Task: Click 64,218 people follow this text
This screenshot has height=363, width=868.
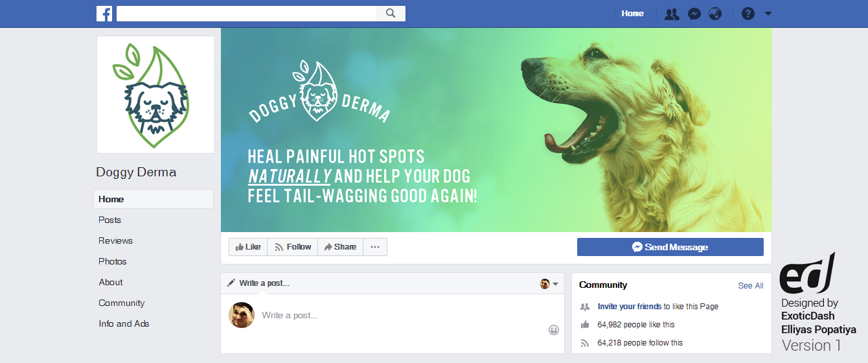Action: pyautogui.click(x=640, y=343)
